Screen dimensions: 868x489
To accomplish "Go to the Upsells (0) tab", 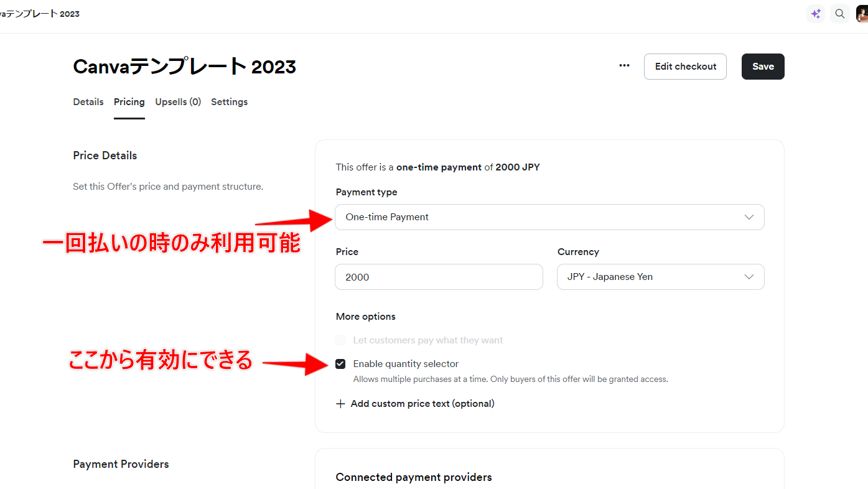I will (178, 102).
